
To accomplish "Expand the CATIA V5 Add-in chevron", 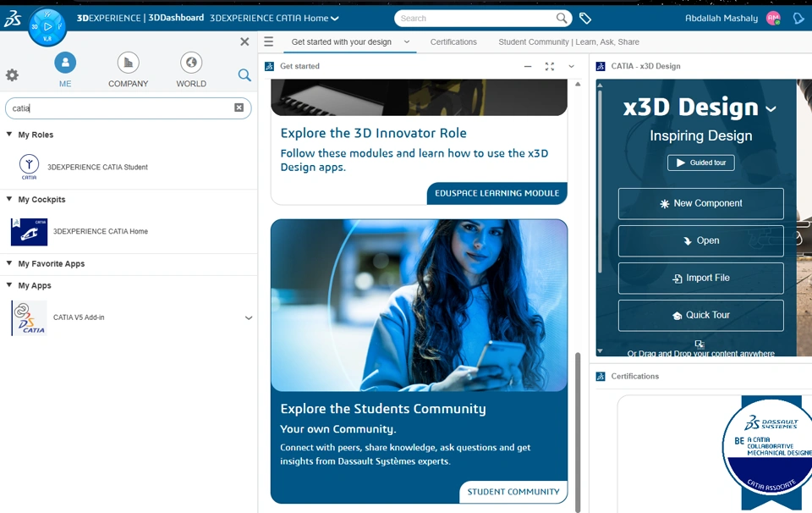I will [x=249, y=317].
